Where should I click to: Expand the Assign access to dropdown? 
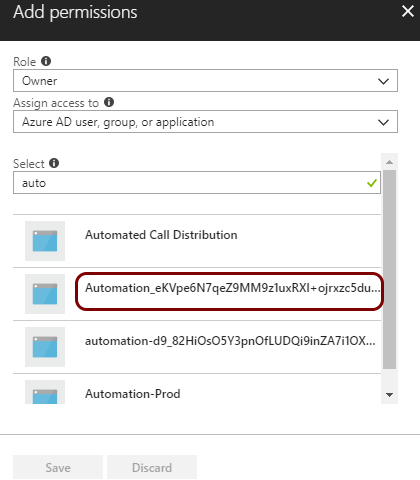(205, 122)
